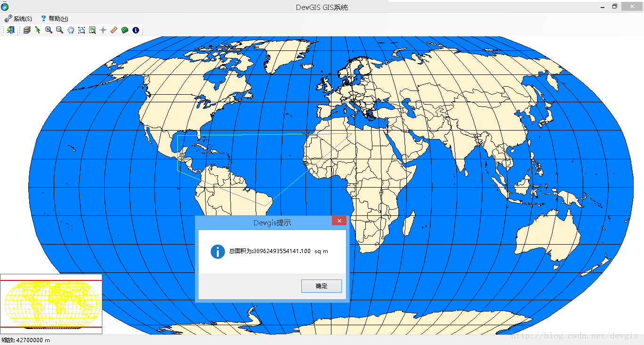
Task: Click the green question tag tool
Action: pos(125,30)
